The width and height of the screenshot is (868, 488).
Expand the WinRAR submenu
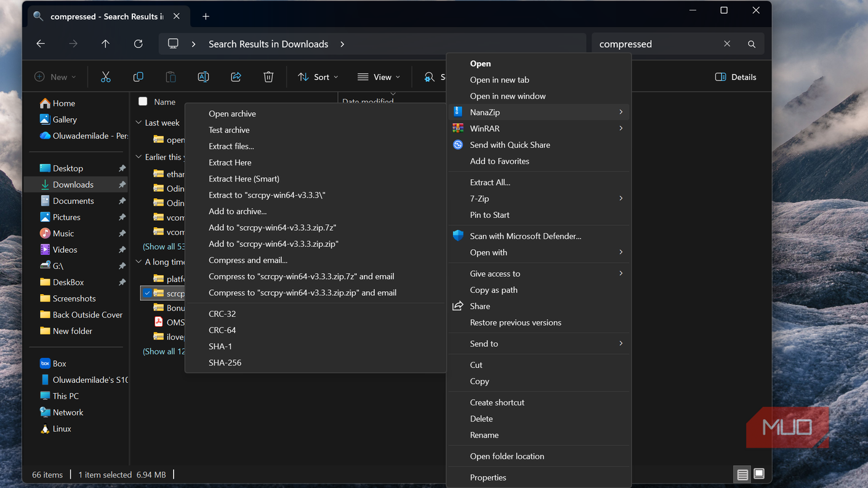coord(539,129)
